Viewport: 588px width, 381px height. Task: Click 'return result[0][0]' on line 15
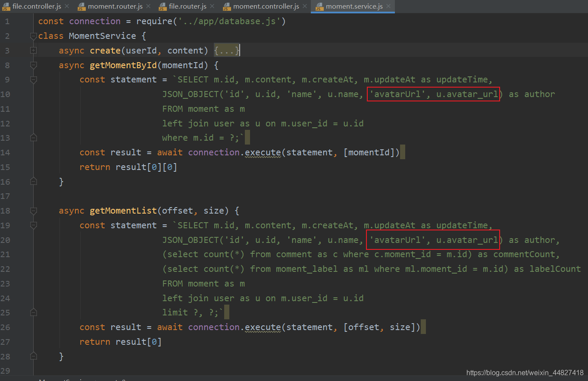click(128, 167)
